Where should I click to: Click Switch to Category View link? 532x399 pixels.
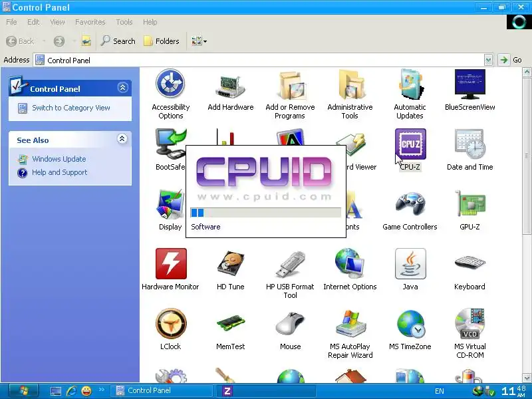click(x=71, y=108)
